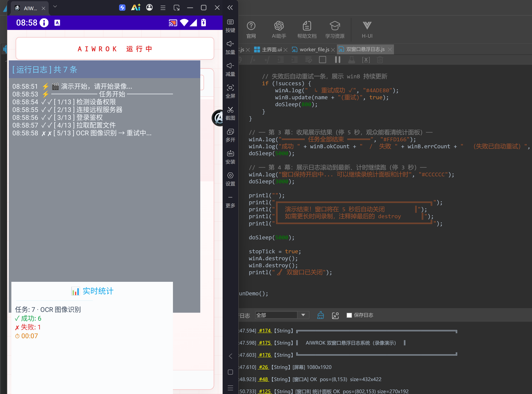Decrease volume with the 减量 button
The height and width of the screenshot is (394, 532).
(x=230, y=70)
